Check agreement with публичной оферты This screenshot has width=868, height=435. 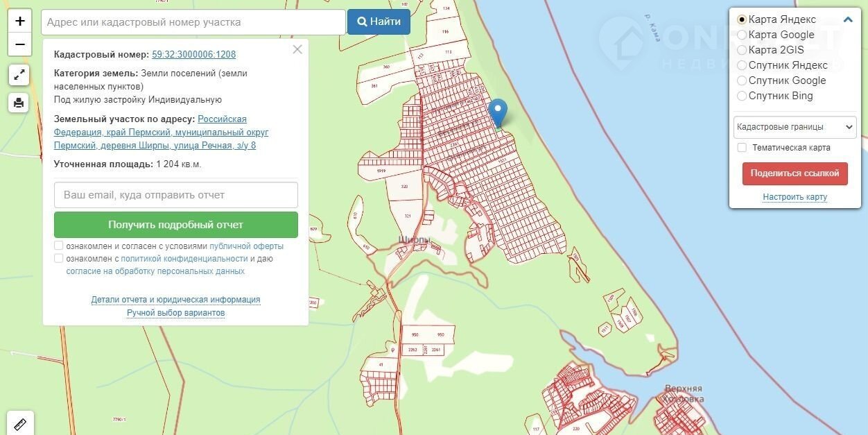tap(59, 246)
